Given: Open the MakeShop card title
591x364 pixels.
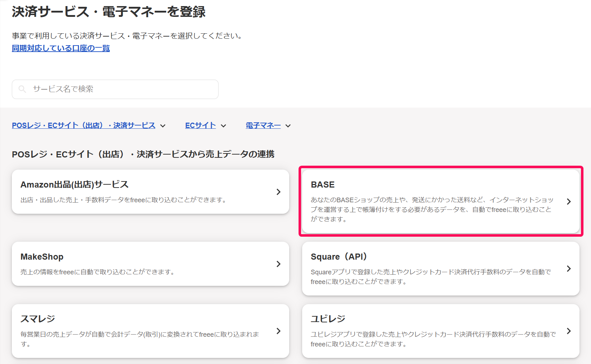Looking at the screenshot, I should [42, 257].
